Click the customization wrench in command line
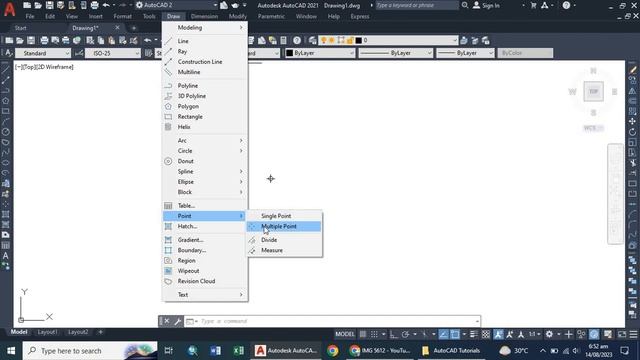 point(178,321)
